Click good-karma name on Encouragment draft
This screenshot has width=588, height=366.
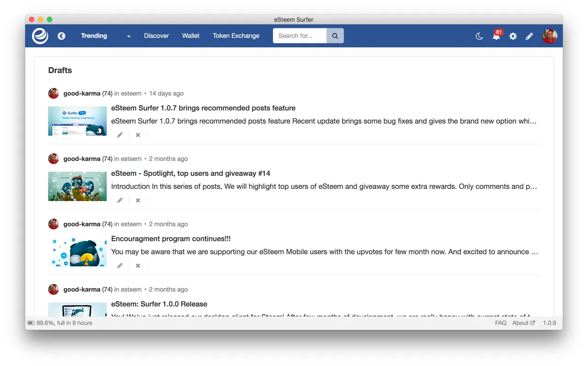[82, 224]
